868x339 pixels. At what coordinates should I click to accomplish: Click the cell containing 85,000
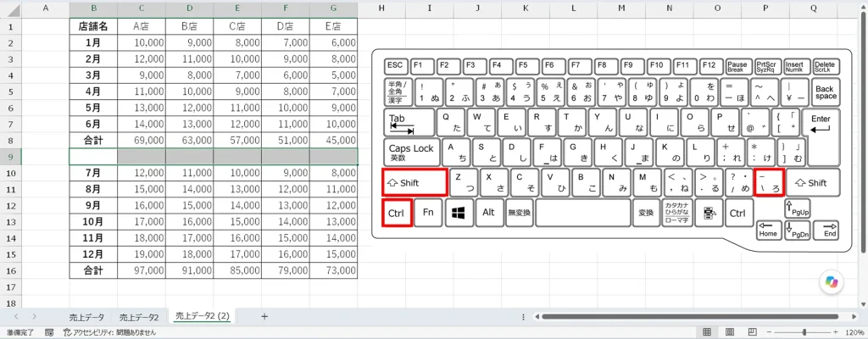click(237, 271)
